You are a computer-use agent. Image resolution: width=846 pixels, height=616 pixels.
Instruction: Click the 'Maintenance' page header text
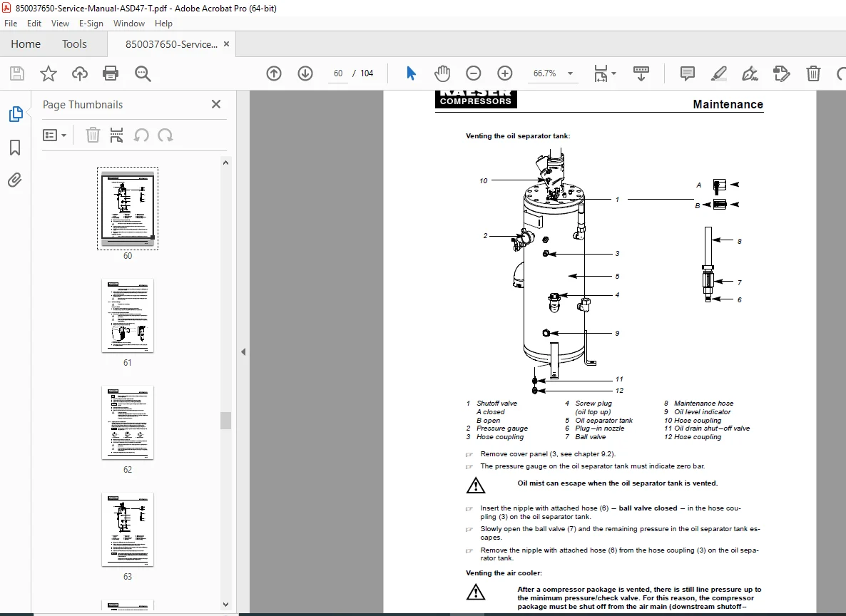click(728, 104)
